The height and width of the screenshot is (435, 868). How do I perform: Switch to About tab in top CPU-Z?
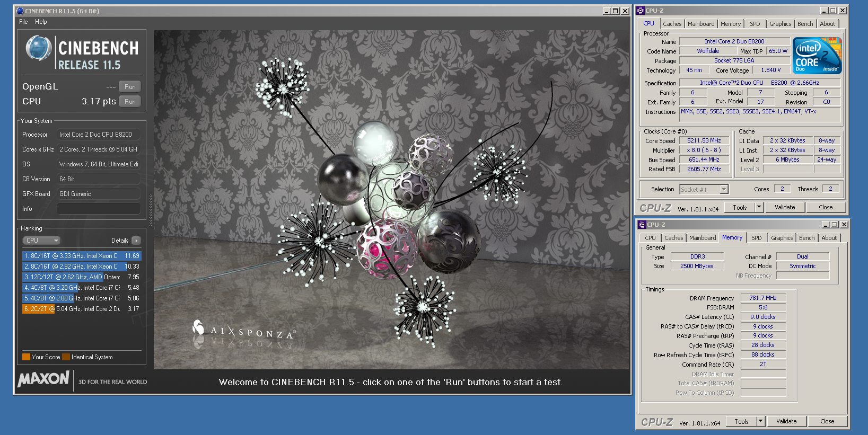coord(828,24)
